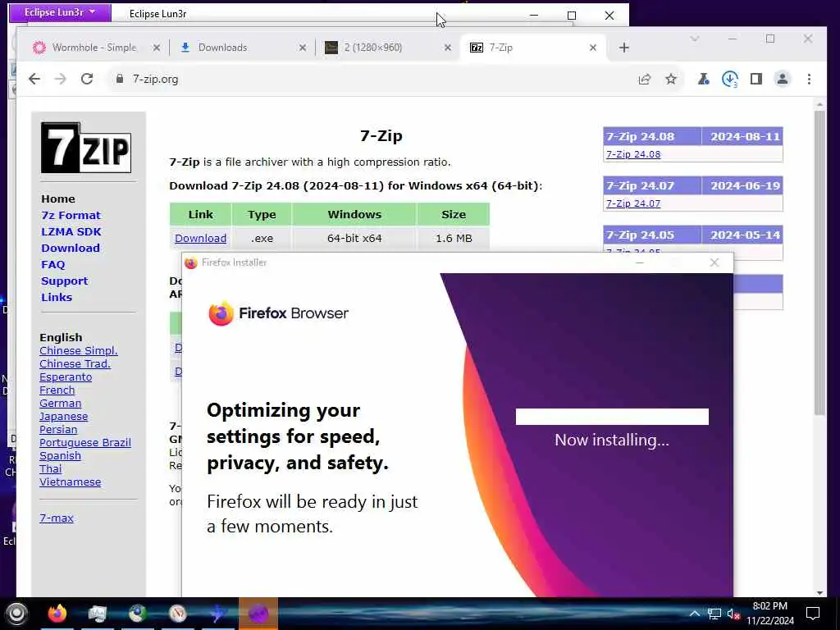Close the 7-Zip tab
The height and width of the screenshot is (630, 840).
pyautogui.click(x=593, y=48)
